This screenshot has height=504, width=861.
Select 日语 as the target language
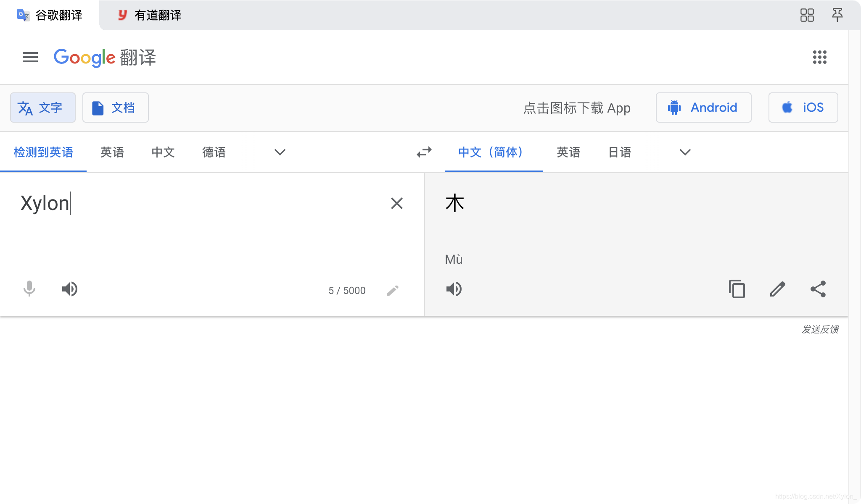620,152
